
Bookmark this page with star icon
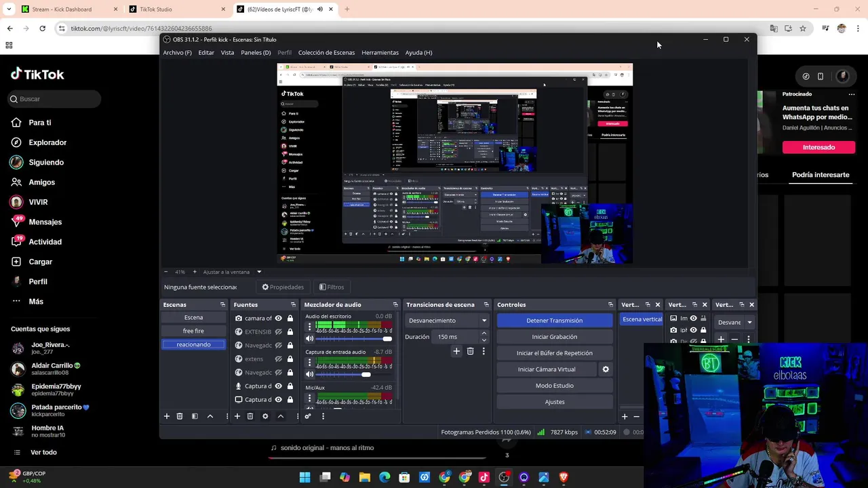pos(803,28)
